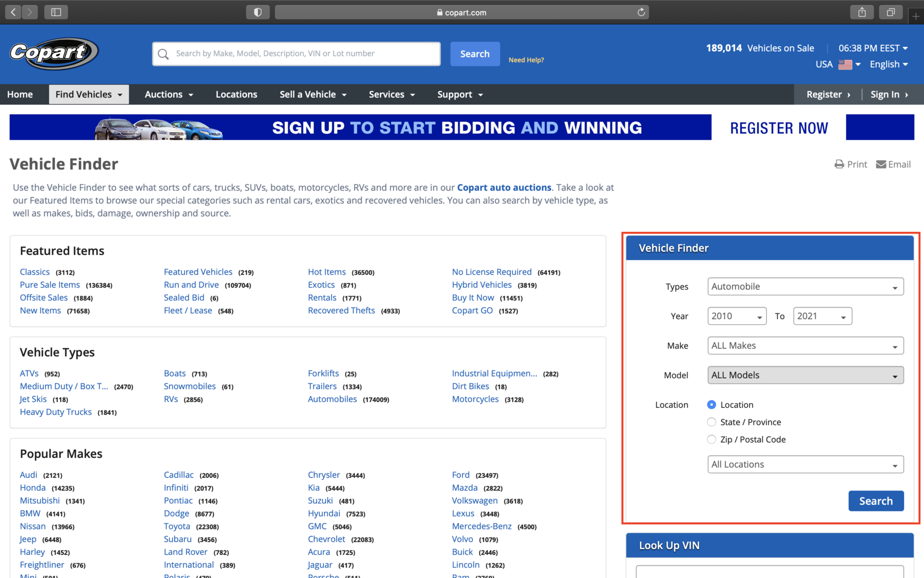Click the Look Up VIN input field

point(770,571)
